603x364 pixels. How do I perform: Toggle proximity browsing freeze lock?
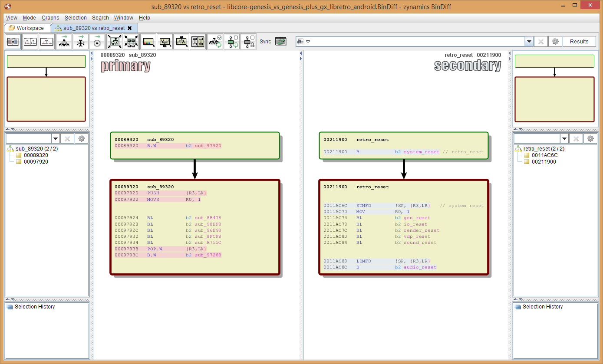coord(249,42)
